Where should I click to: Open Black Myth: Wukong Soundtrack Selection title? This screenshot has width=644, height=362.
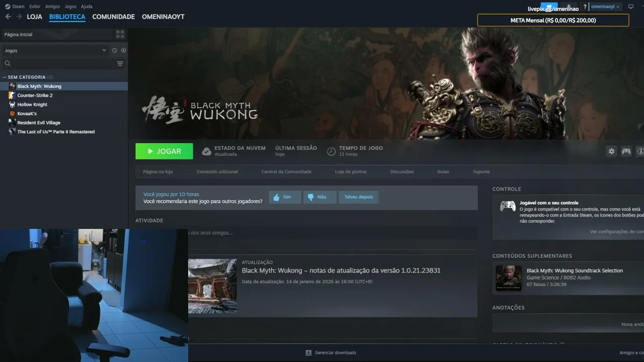coord(575,270)
